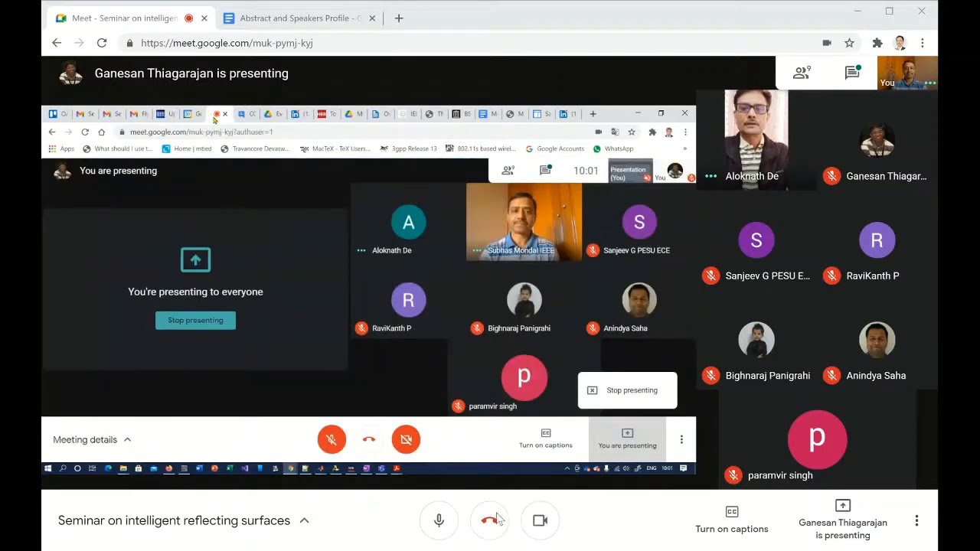This screenshot has width=980, height=551.
Task: Click the outer address bar URL field
Action: point(467,43)
